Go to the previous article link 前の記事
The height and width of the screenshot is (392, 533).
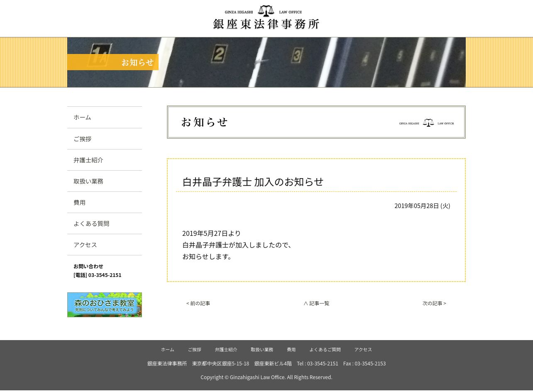198,304
